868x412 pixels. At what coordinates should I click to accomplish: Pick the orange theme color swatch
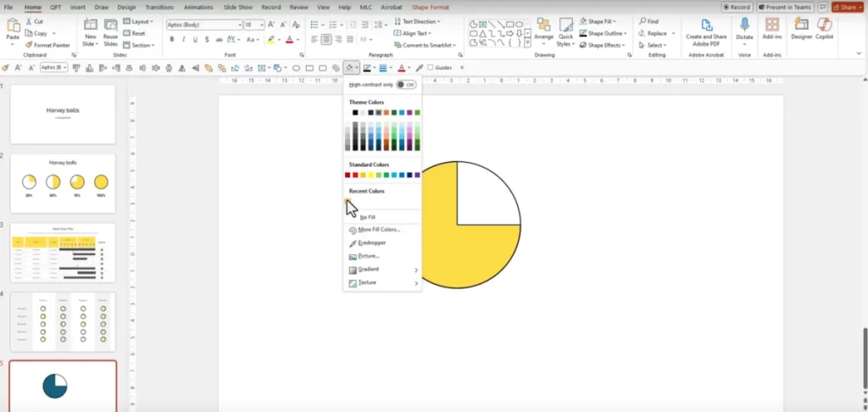click(387, 113)
